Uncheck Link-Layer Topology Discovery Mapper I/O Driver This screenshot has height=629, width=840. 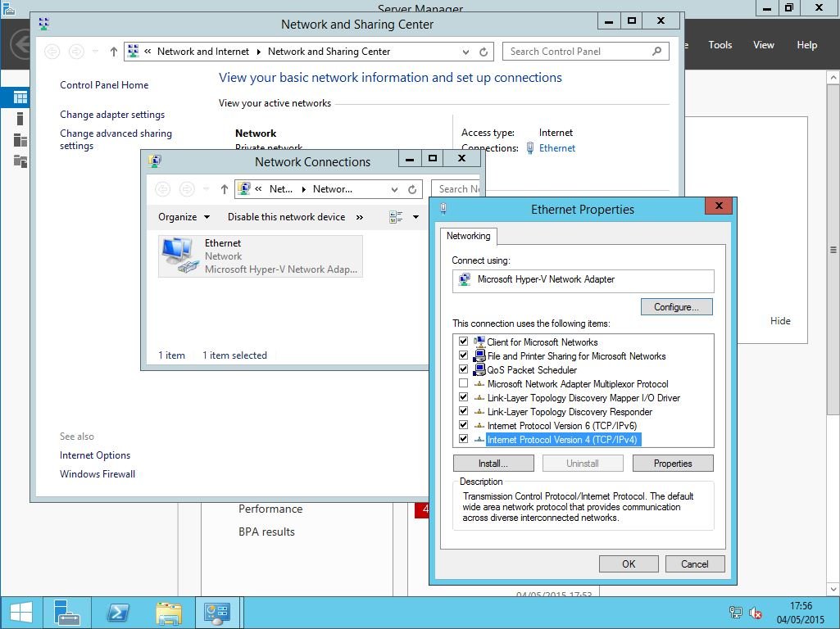click(463, 397)
